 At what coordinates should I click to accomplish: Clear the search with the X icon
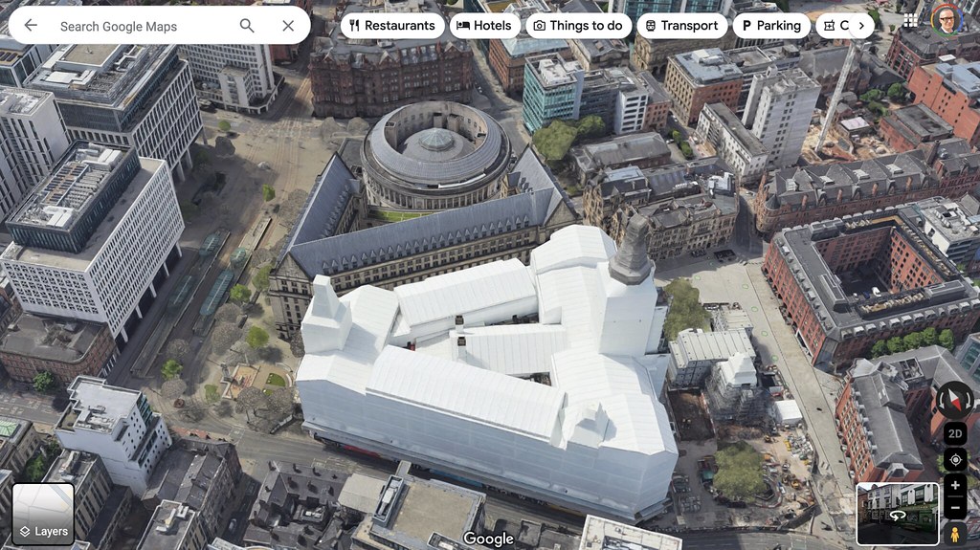point(288,26)
